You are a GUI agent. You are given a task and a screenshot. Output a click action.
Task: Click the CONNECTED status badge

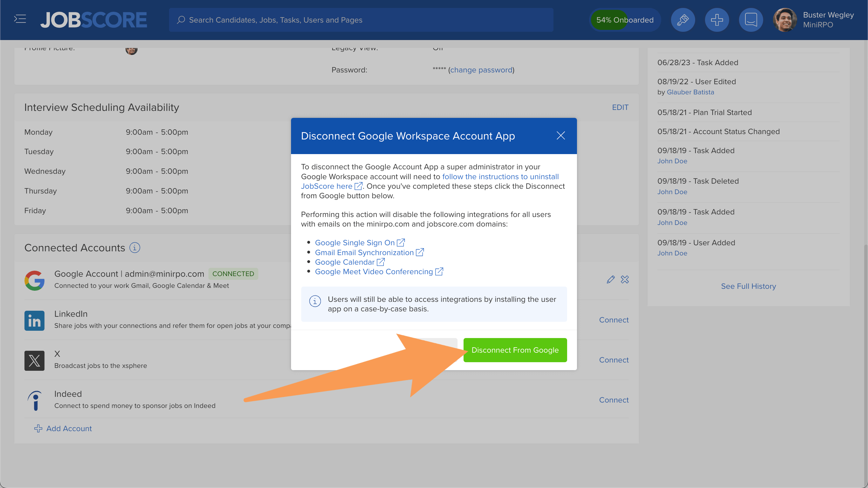point(233,274)
